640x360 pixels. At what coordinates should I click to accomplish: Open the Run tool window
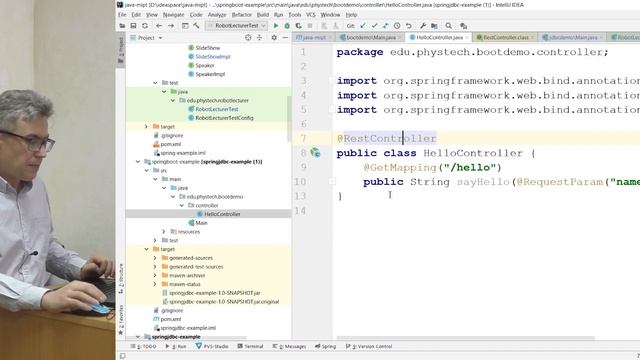pyautogui.click(x=176, y=346)
